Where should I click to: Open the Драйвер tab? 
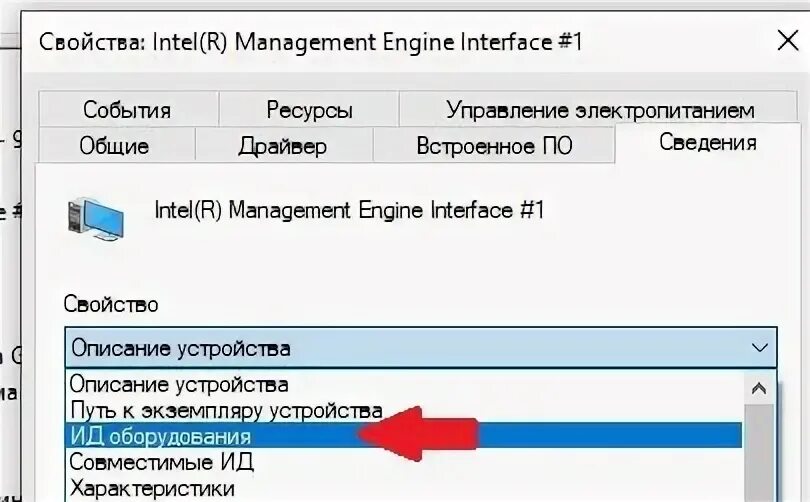282,146
